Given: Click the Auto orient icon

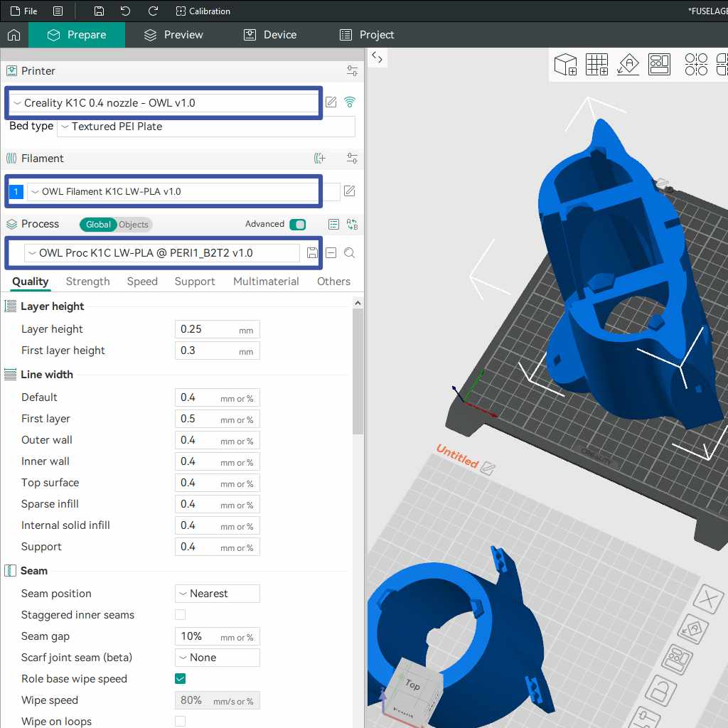Looking at the screenshot, I should pos(628,64).
